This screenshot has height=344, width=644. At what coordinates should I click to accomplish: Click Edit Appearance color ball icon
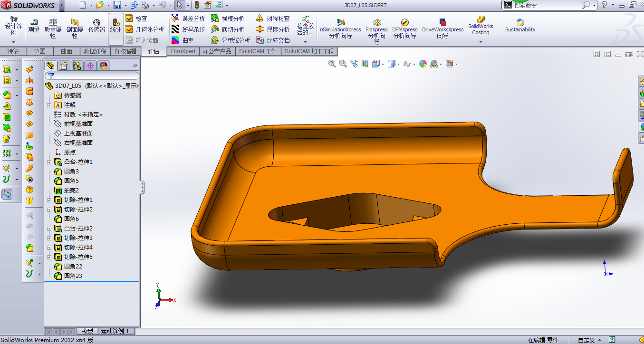(423, 64)
